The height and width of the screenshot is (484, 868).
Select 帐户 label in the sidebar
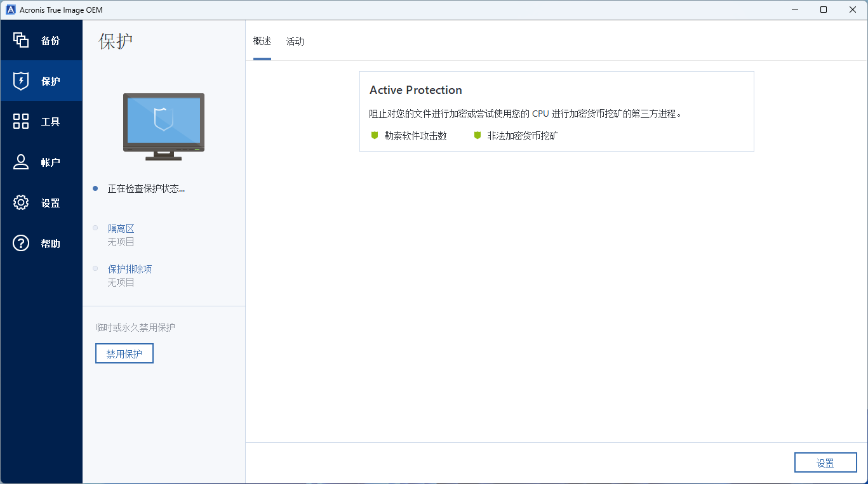[51, 162]
